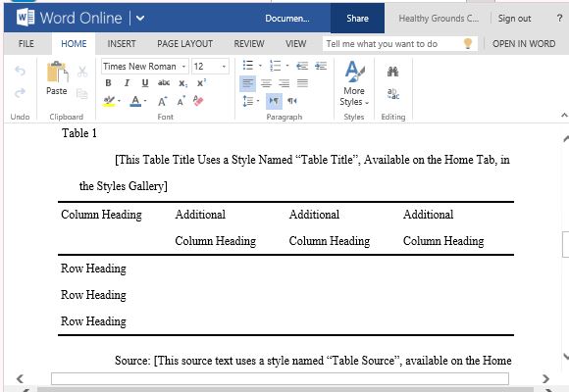Open the FILE tab

tap(26, 44)
